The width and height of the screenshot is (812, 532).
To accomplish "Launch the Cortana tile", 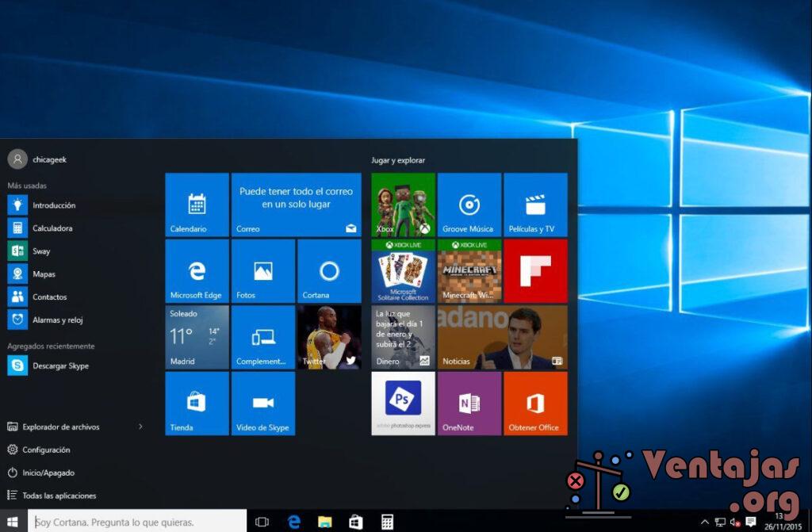I will [328, 271].
